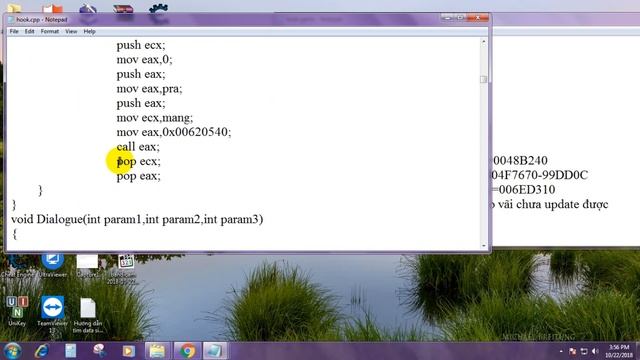
Task: Open the volume speaker tray icon
Action: coord(596,351)
